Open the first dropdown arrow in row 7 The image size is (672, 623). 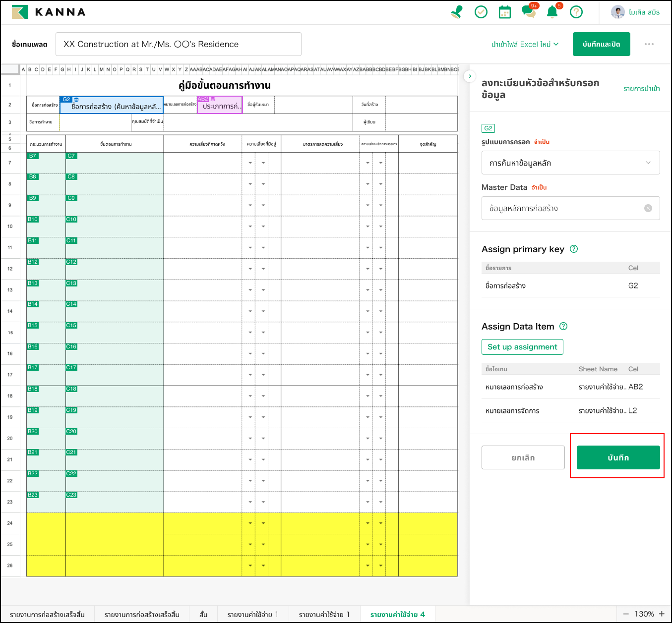(x=250, y=163)
